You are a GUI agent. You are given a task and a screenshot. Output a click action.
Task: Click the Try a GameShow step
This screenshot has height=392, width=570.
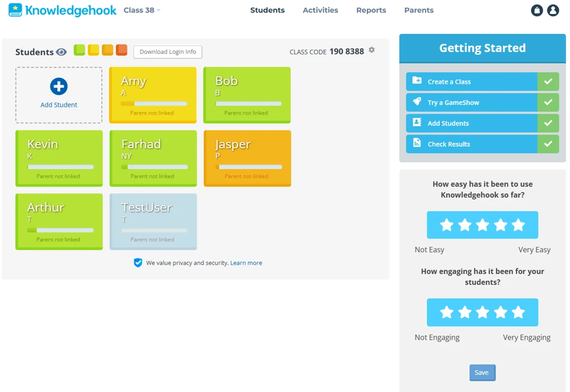click(482, 102)
